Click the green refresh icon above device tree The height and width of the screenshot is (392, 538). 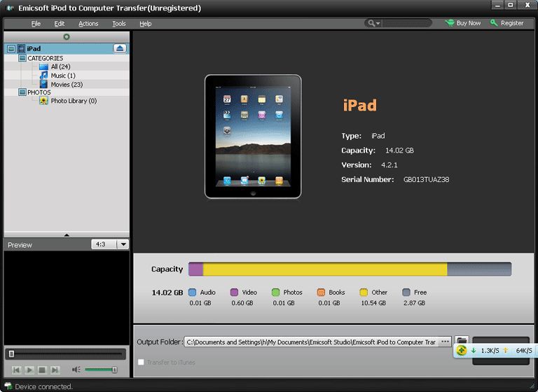click(x=67, y=36)
